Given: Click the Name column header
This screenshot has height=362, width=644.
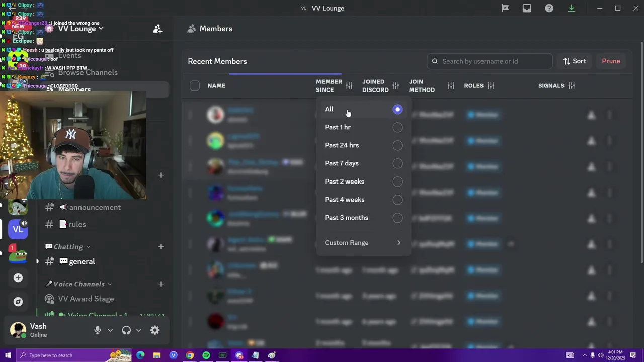Looking at the screenshot, I should coord(216,86).
